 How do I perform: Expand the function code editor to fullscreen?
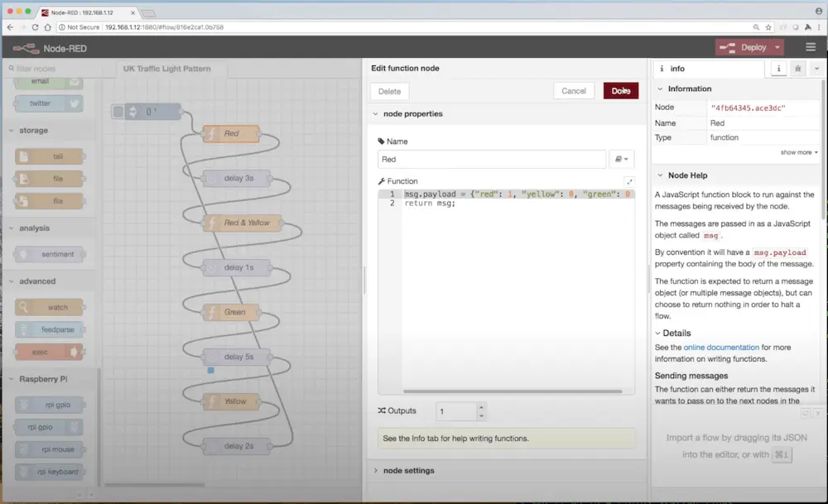pyautogui.click(x=629, y=180)
